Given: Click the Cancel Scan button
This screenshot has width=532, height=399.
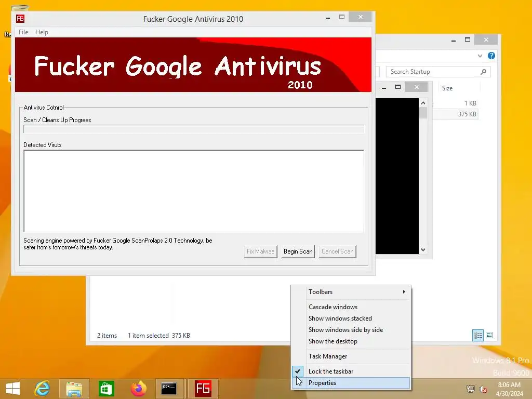Looking at the screenshot, I should 337,251.
